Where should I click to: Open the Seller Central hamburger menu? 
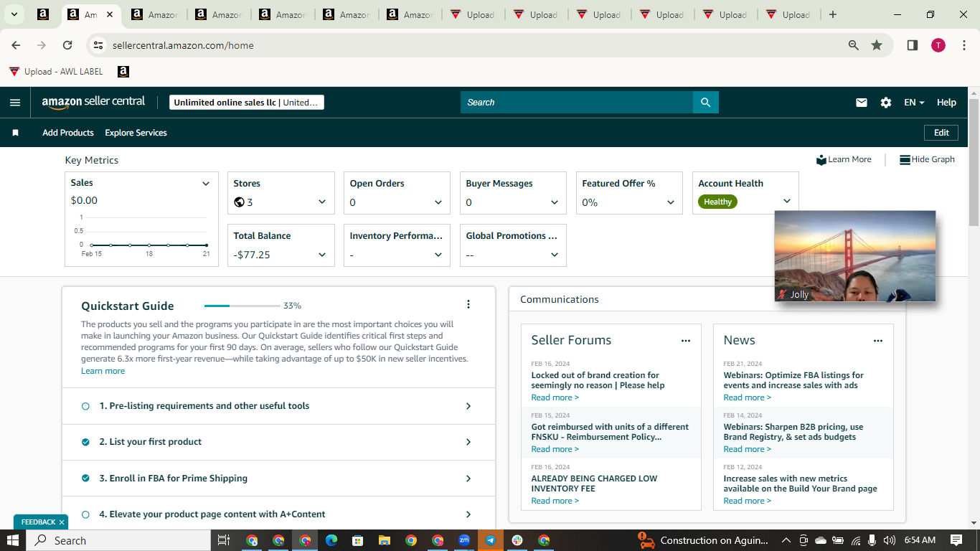point(15,103)
